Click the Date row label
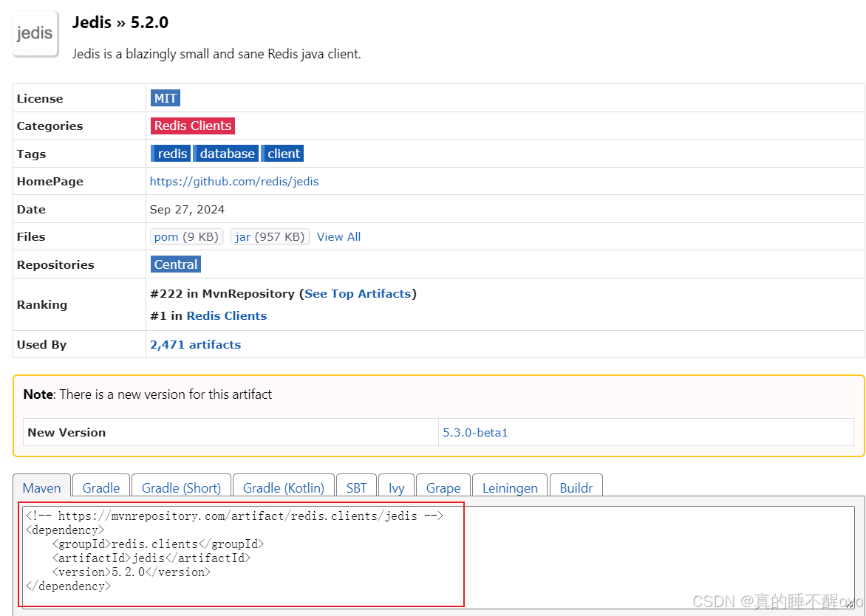 [x=31, y=209]
